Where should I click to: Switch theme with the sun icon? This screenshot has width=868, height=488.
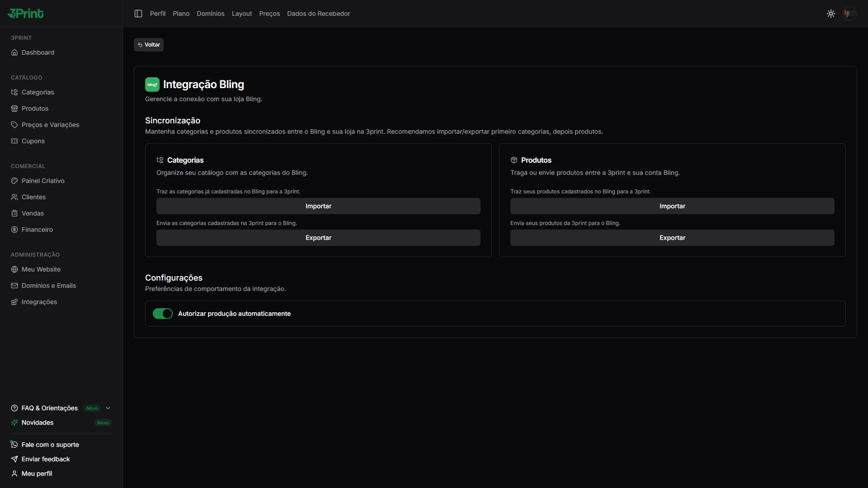(x=831, y=14)
